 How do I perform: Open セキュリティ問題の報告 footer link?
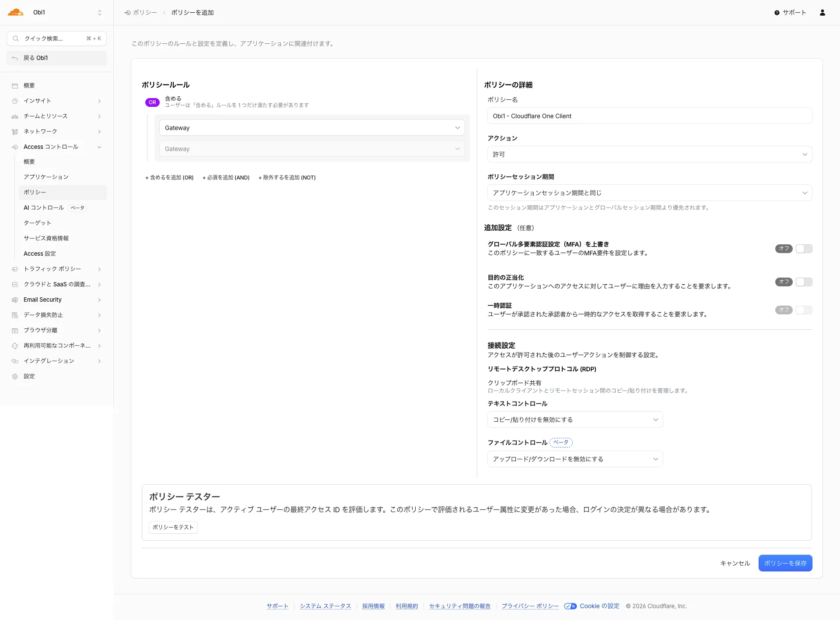(459, 606)
